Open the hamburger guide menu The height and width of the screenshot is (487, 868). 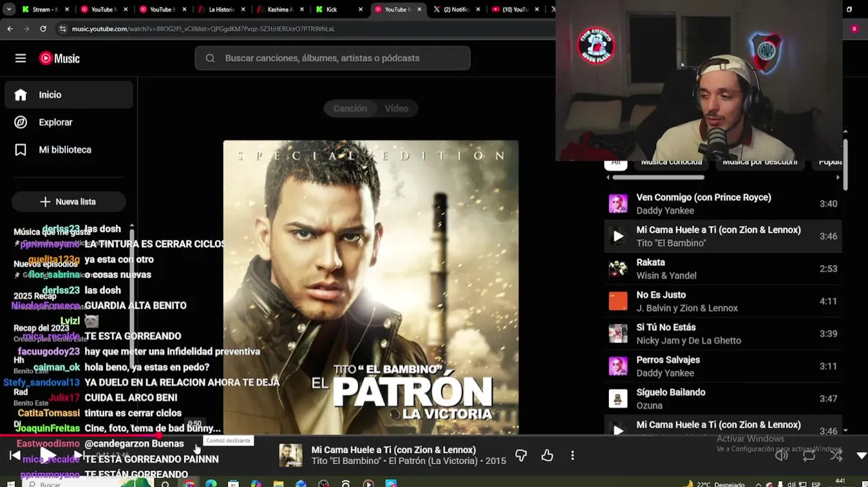pos(20,58)
